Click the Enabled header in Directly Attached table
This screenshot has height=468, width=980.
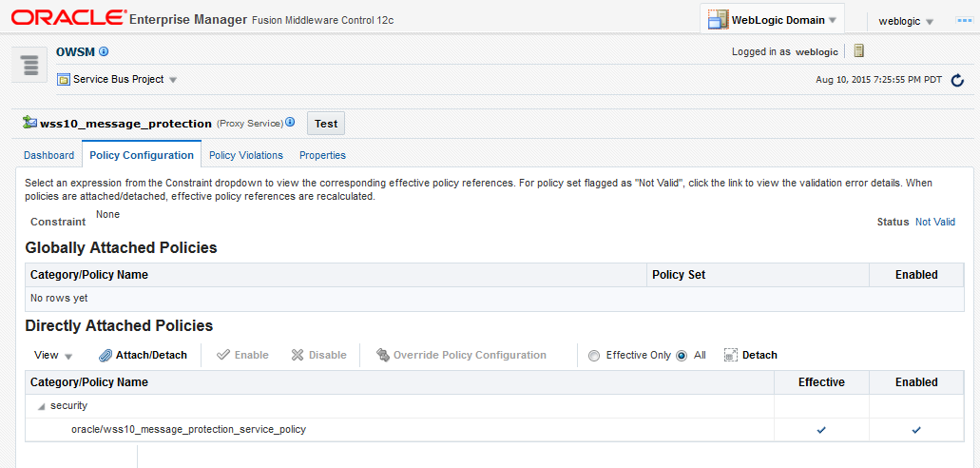click(916, 382)
